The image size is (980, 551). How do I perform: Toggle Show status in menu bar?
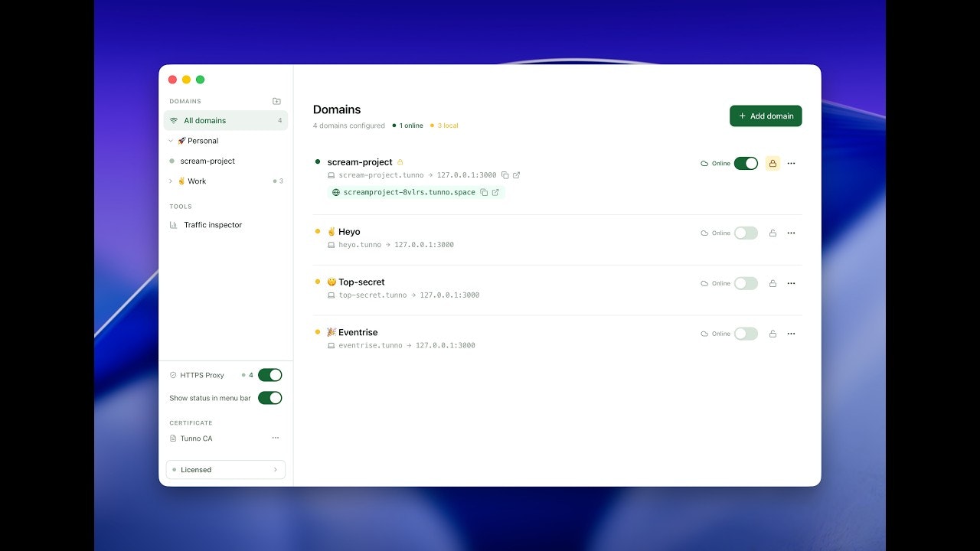click(270, 398)
